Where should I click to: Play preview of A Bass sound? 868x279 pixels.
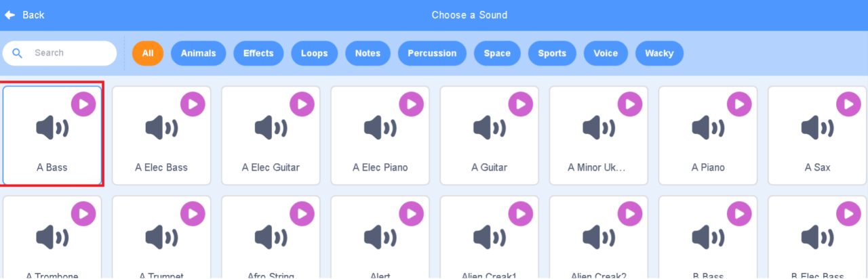83,104
